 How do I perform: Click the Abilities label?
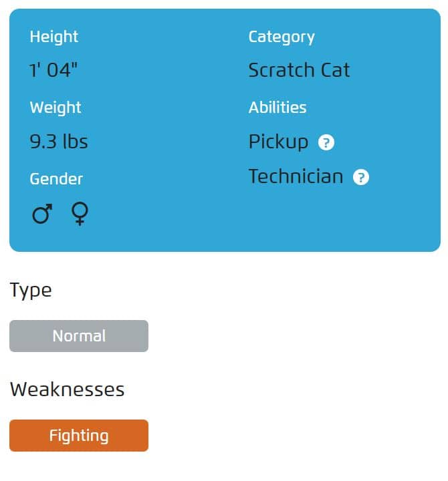(277, 108)
